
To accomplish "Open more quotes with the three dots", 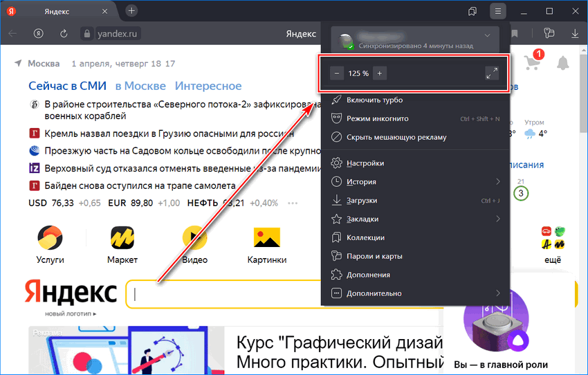I will (293, 203).
